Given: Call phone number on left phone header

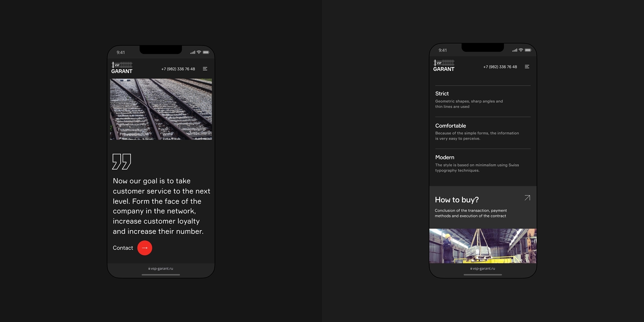Looking at the screenshot, I should [178, 69].
